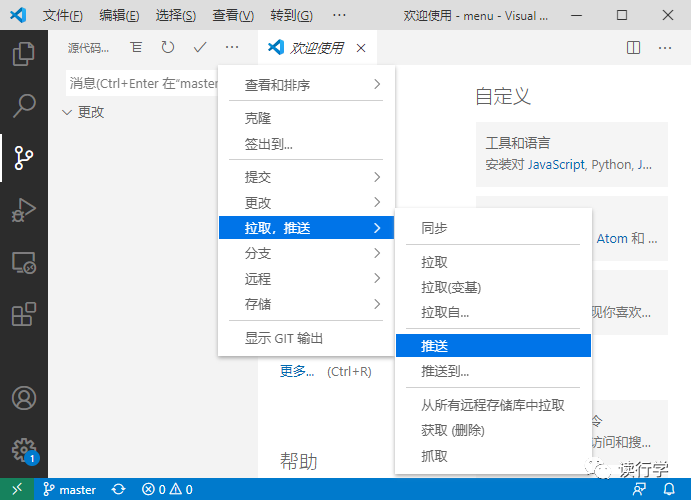
Task: Open the 编辑(E) menu
Action: pos(119,16)
